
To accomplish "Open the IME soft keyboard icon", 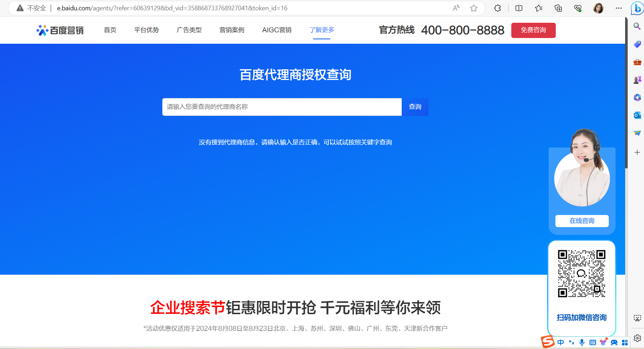I will click(x=593, y=343).
